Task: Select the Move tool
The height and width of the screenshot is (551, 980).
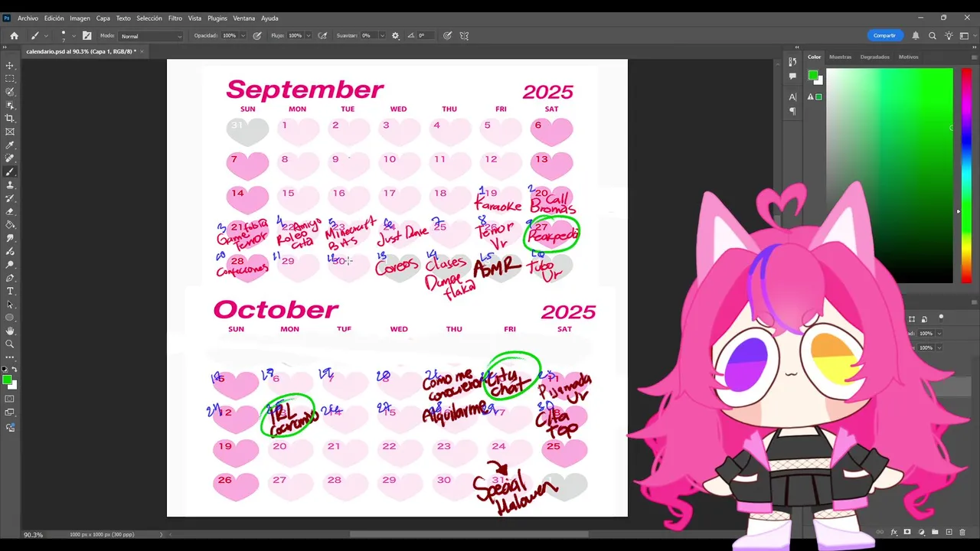Action: (x=10, y=66)
